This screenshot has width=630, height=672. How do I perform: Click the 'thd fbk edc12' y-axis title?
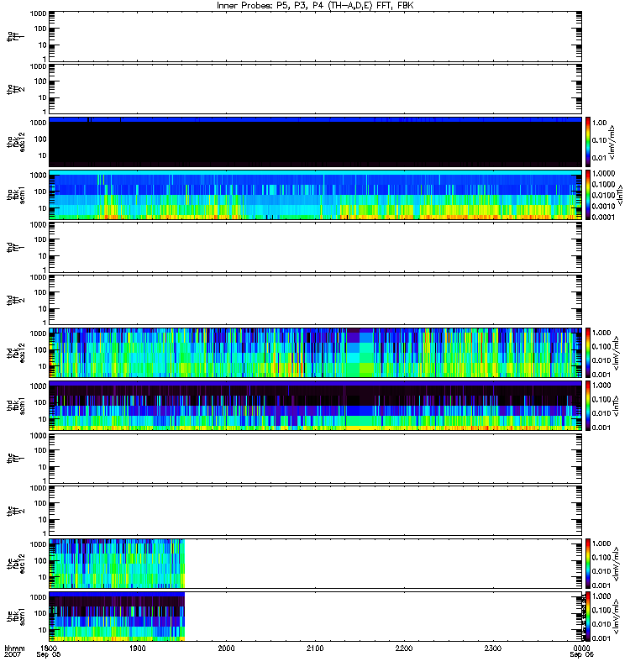(16, 353)
